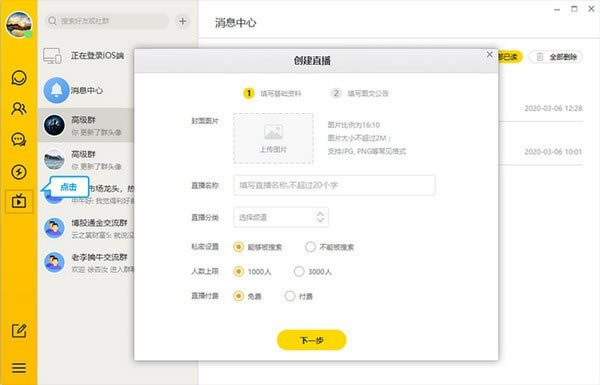
Task: Open the contacts sidebar icon
Action: [19, 109]
